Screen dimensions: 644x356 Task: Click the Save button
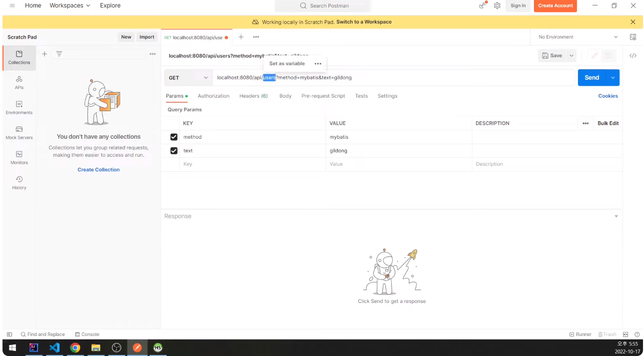[x=552, y=56]
